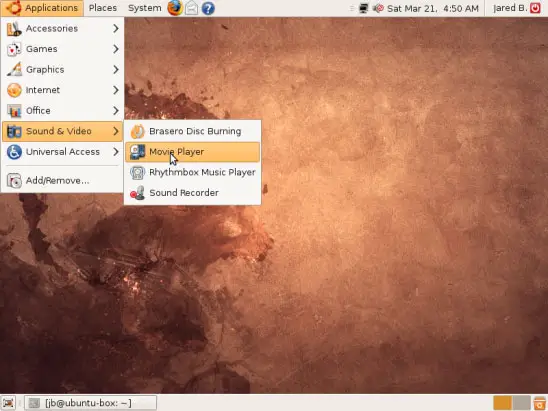This screenshot has height=411, width=548.
Task: Expand the Office arrow chevron
Action: (116, 111)
